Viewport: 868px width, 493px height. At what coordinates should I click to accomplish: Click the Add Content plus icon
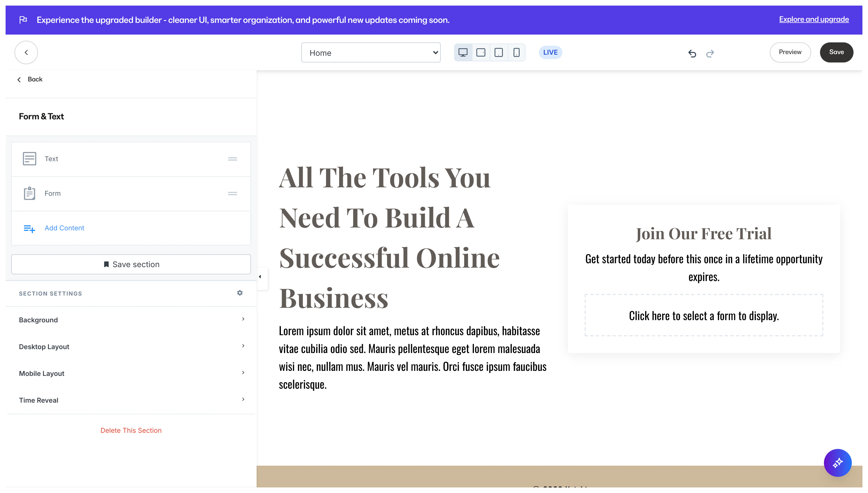pos(29,228)
